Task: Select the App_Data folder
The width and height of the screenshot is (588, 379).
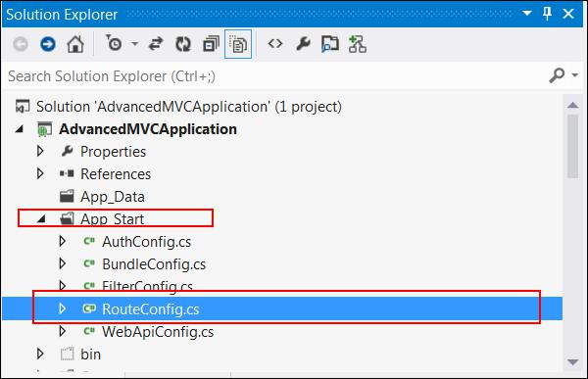Action: pyautogui.click(x=113, y=197)
